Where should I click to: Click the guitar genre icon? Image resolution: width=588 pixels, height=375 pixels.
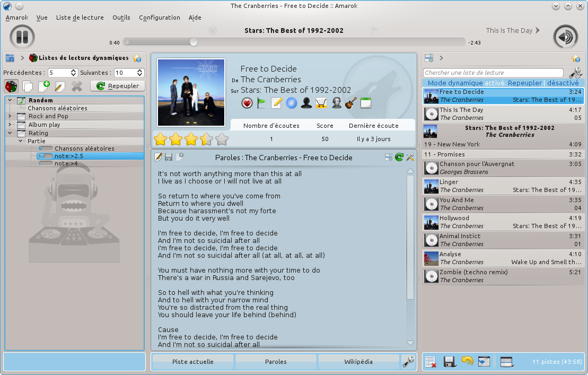click(350, 103)
